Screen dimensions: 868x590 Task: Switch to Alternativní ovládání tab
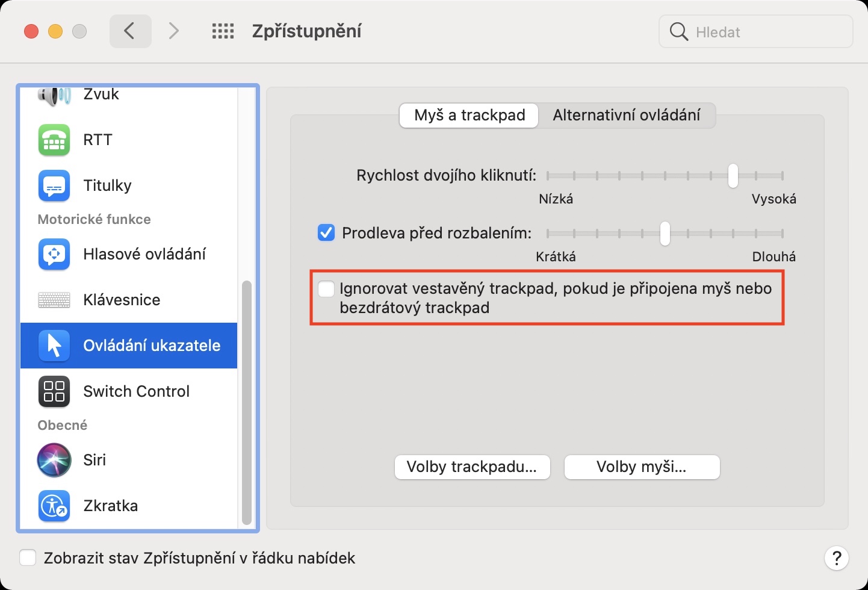(x=626, y=115)
